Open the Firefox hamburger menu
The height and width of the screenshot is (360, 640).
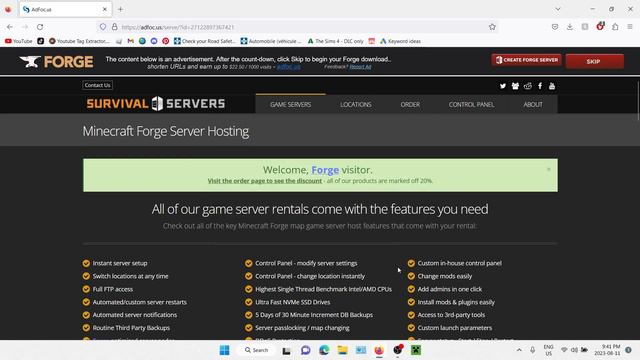tap(630, 27)
